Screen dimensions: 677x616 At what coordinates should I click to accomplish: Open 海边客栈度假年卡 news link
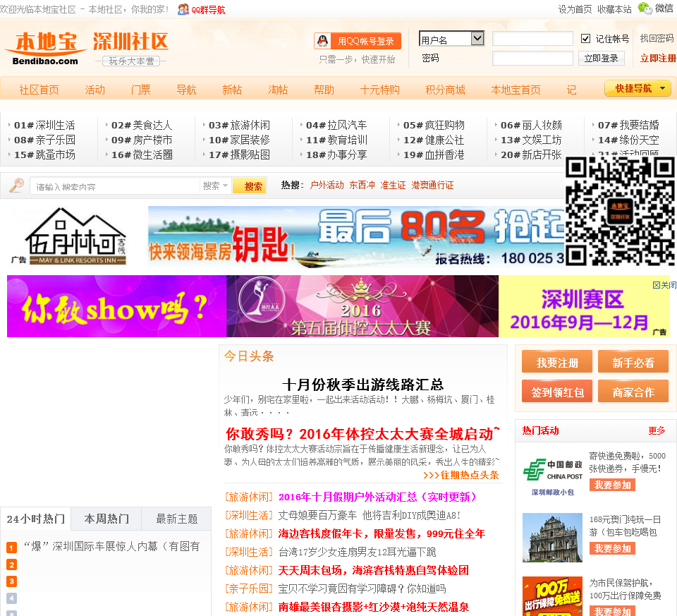(382, 534)
